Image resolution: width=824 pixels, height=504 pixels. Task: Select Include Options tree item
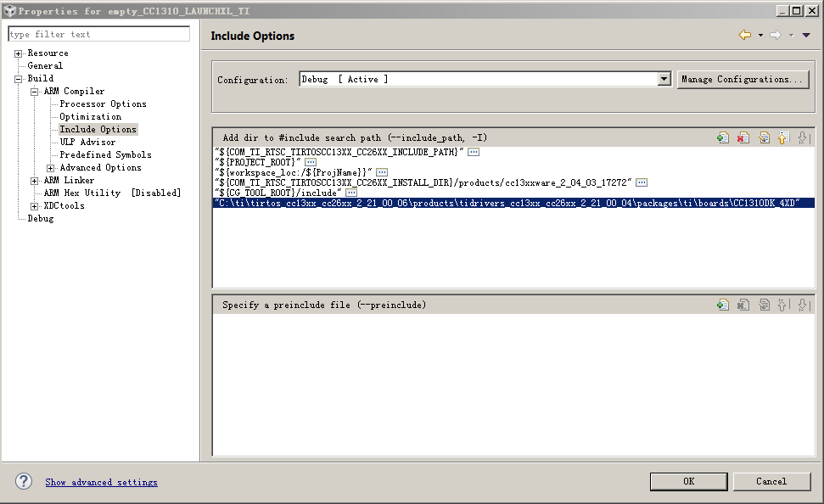(98, 129)
